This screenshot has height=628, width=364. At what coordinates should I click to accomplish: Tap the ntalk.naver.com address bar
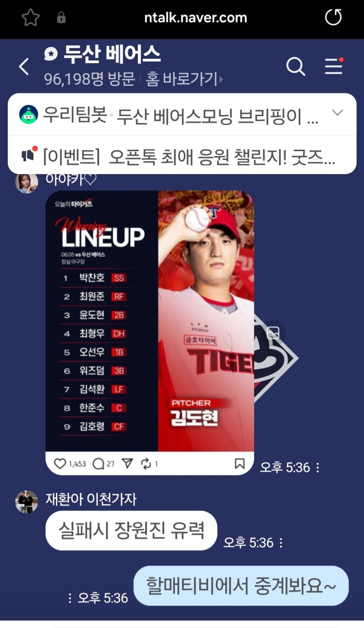196,18
